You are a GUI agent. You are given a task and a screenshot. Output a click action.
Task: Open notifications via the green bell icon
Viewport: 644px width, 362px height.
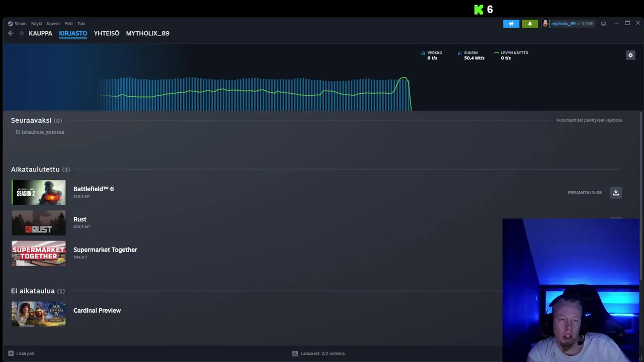click(x=530, y=24)
